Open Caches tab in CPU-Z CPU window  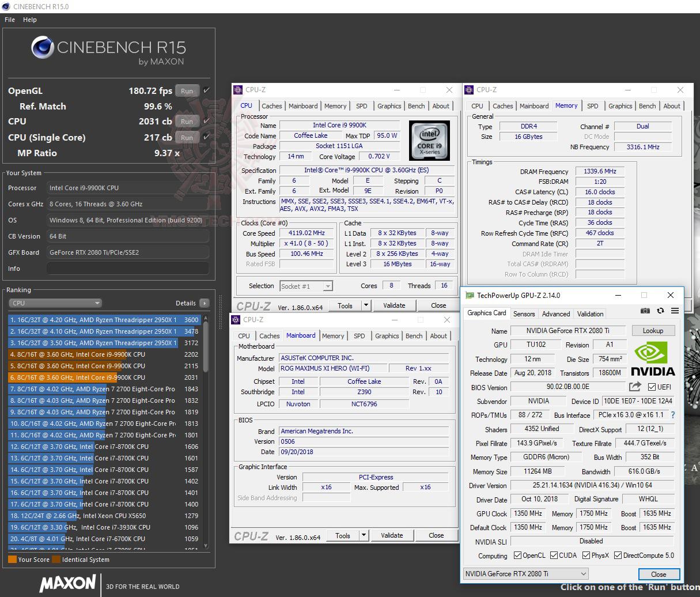[x=272, y=106]
